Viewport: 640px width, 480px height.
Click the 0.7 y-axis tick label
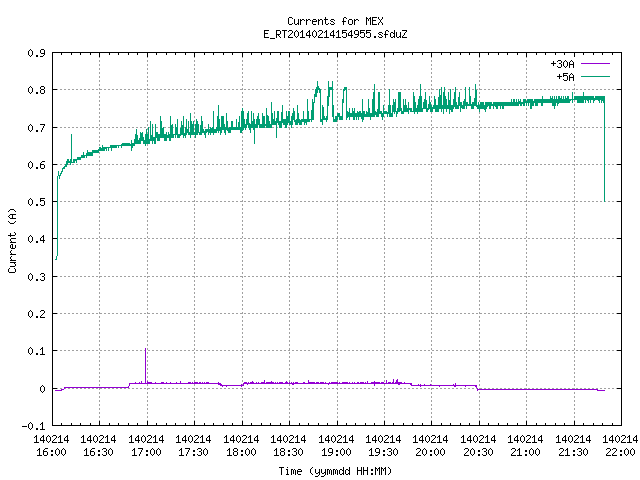click(x=36, y=128)
